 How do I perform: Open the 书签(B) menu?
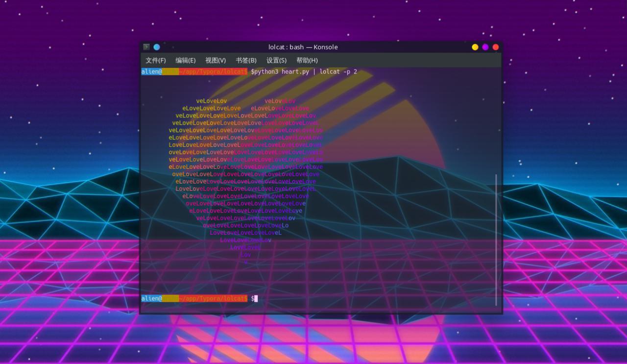246,60
